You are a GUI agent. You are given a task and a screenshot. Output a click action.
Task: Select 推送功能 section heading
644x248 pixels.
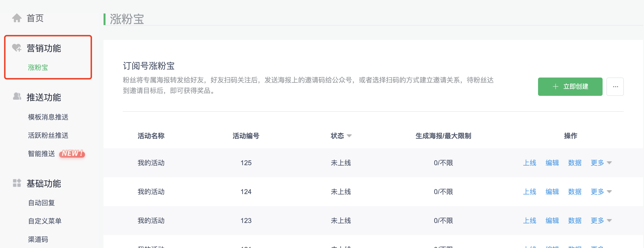point(44,97)
